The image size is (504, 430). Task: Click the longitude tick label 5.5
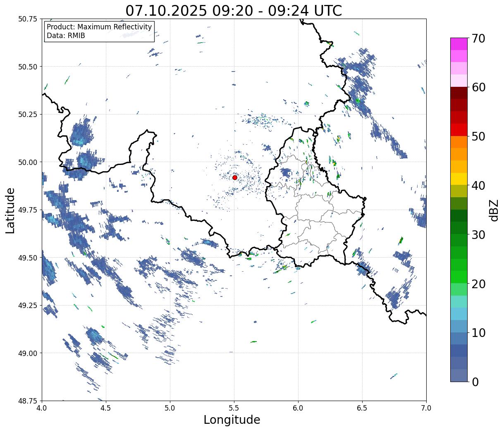click(x=234, y=408)
